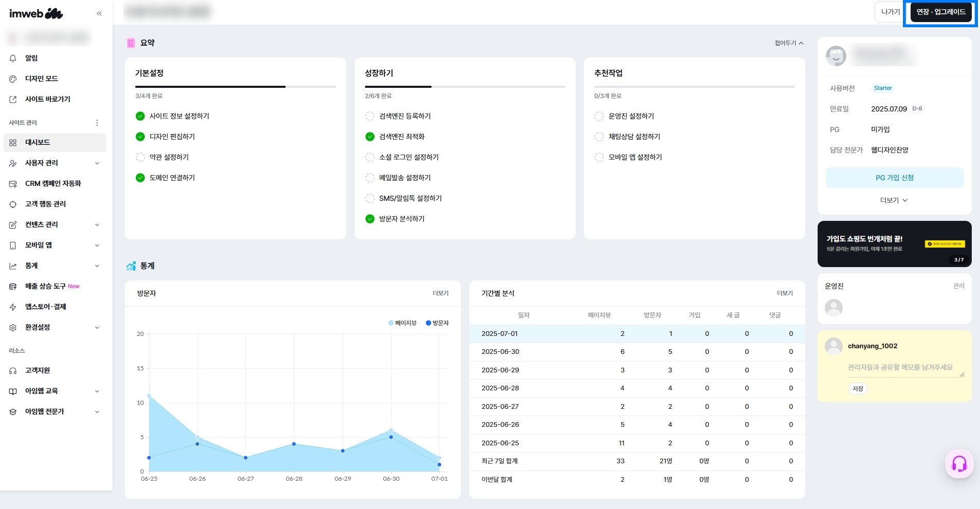
Task: Click the 사이트 바로가기 external link icon
Action: [x=13, y=100]
